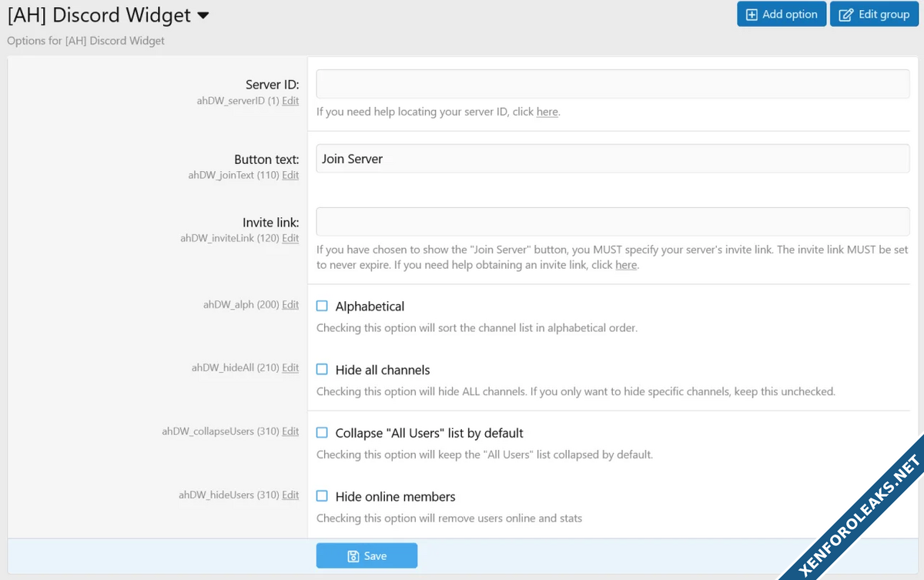Edit the ahDW_alph option
The width and height of the screenshot is (924, 580).
tap(290, 305)
